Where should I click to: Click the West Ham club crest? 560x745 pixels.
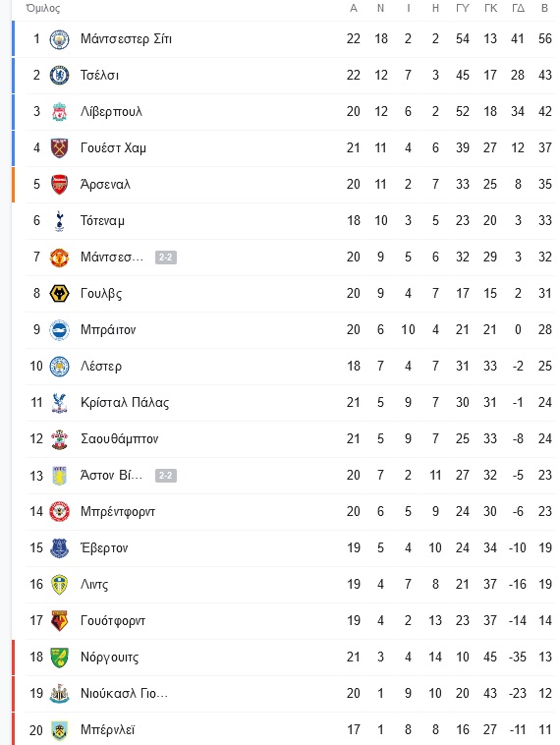(x=59, y=147)
